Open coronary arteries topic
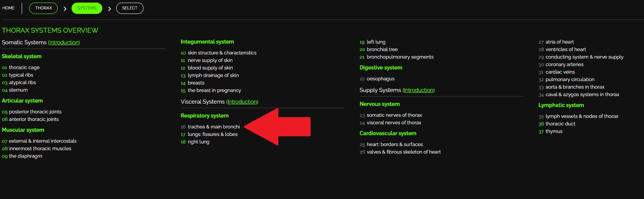644x199 pixels. tap(564, 65)
